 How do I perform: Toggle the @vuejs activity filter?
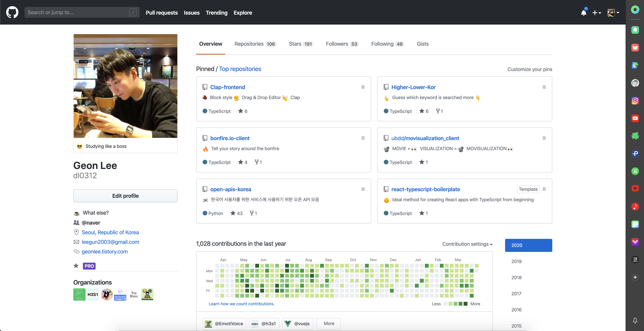click(x=297, y=324)
